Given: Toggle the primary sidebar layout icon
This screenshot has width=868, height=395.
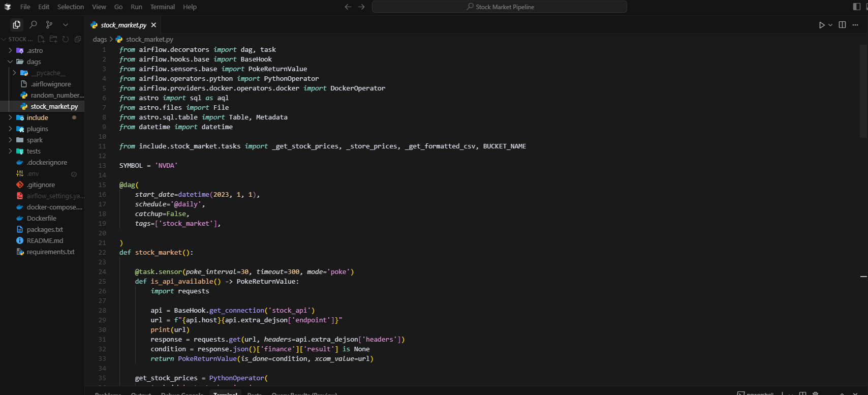Looking at the screenshot, I should pyautogui.click(x=857, y=7).
